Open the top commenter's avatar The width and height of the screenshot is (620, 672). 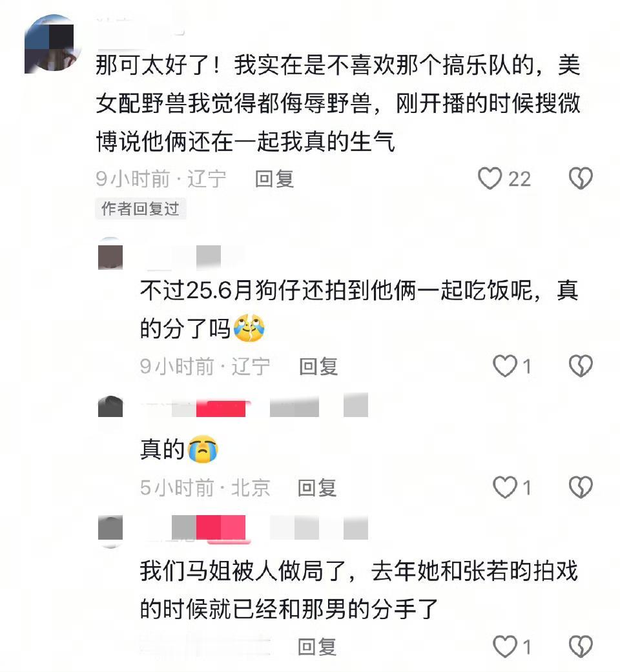pos(52,44)
